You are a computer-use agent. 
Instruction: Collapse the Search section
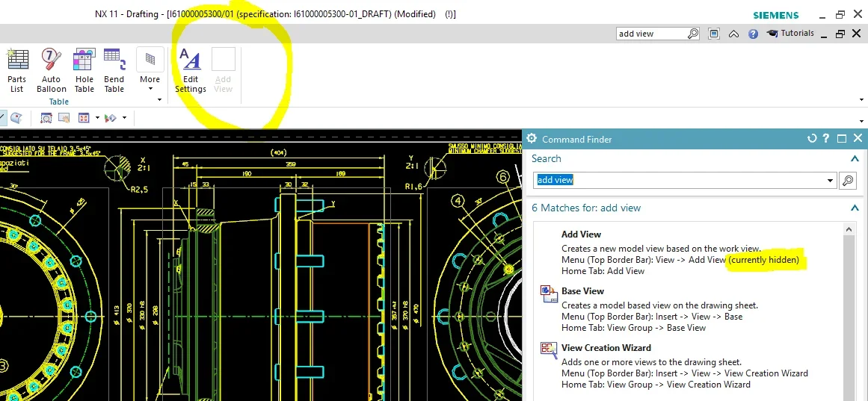[855, 159]
